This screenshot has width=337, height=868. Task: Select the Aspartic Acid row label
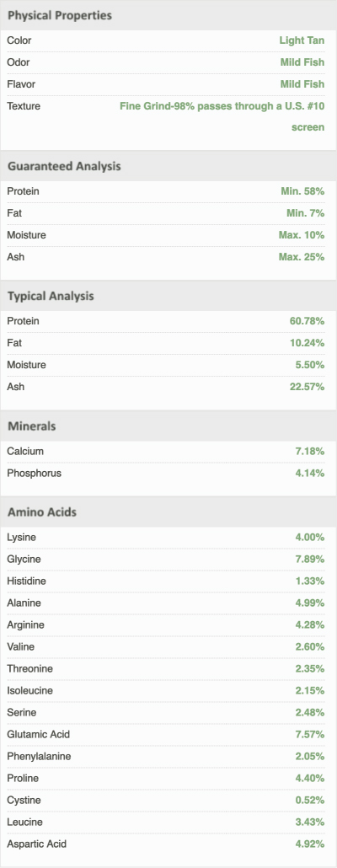point(37,844)
